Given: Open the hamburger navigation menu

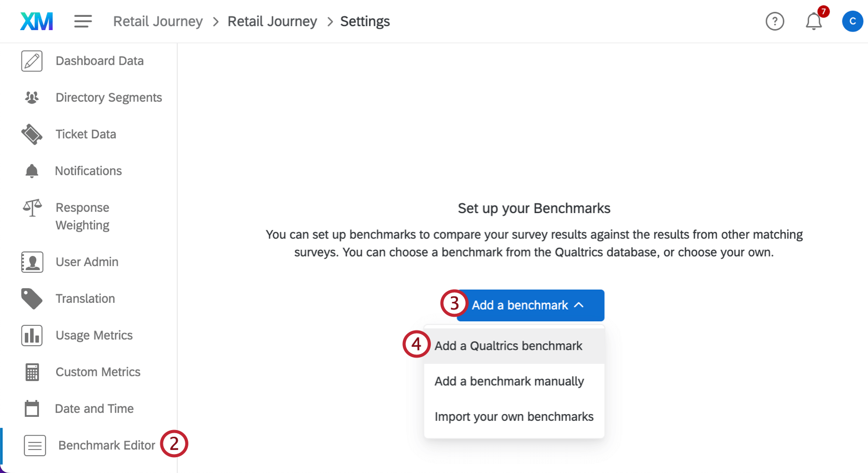Looking at the screenshot, I should pyautogui.click(x=83, y=21).
